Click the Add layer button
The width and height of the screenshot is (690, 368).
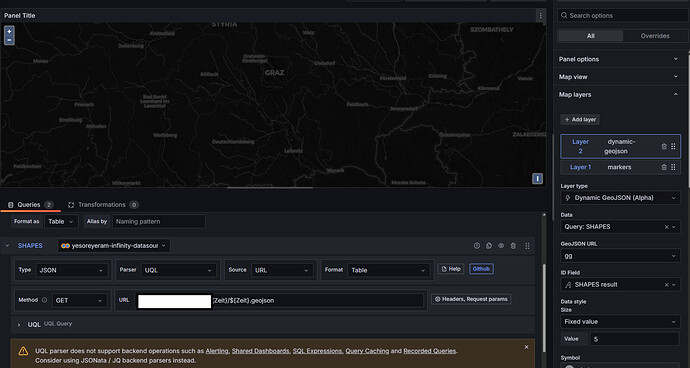point(580,120)
